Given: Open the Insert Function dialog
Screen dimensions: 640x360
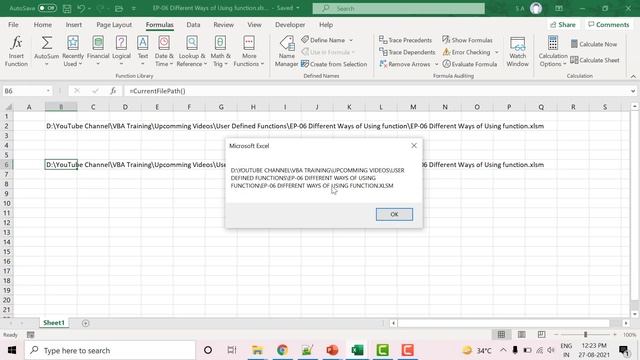Looking at the screenshot, I should 16,51.
